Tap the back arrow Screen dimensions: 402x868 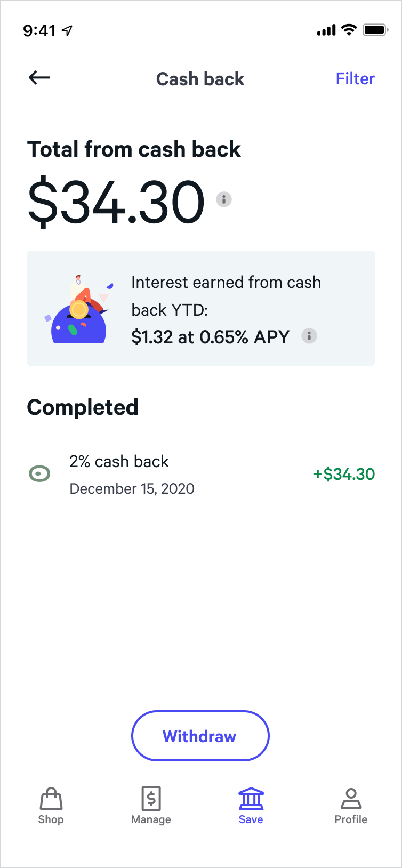point(39,78)
